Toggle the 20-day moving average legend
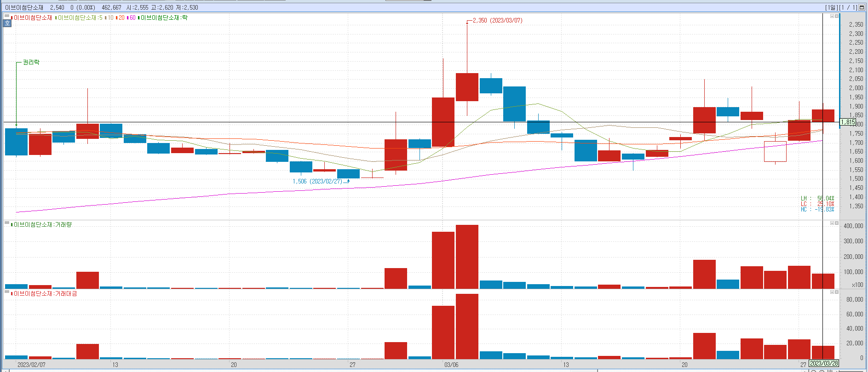The width and height of the screenshot is (868, 372). pyautogui.click(x=121, y=18)
